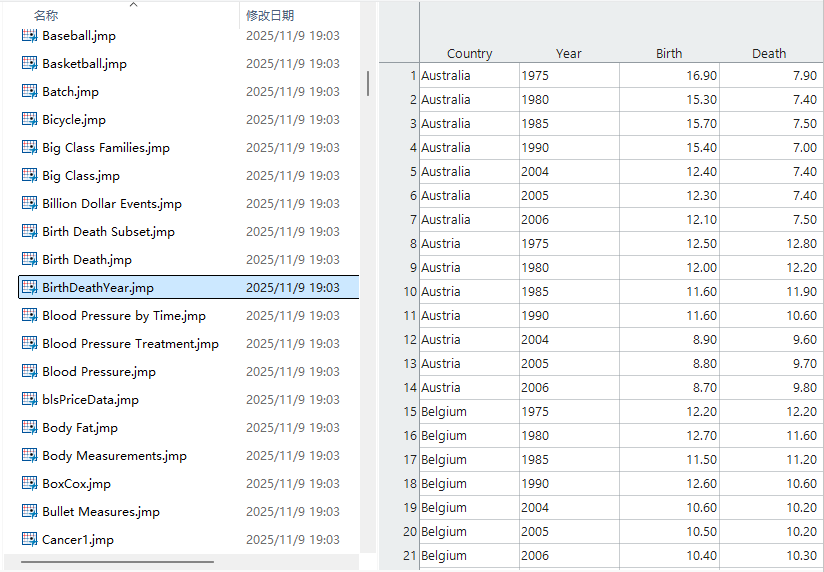This screenshot has height=572, width=824.
Task: Click the Birth Death.jmp file icon
Action: [x=29, y=260]
